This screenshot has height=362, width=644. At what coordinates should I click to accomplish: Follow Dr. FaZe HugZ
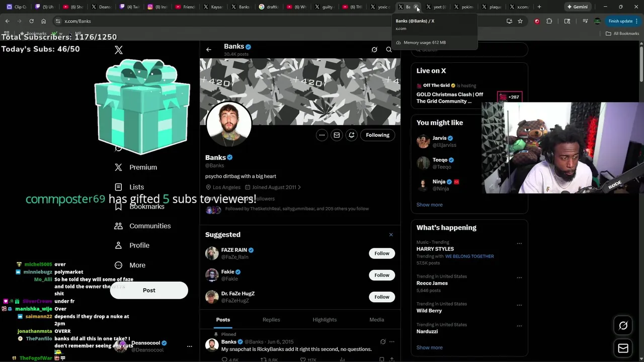(382, 297)
